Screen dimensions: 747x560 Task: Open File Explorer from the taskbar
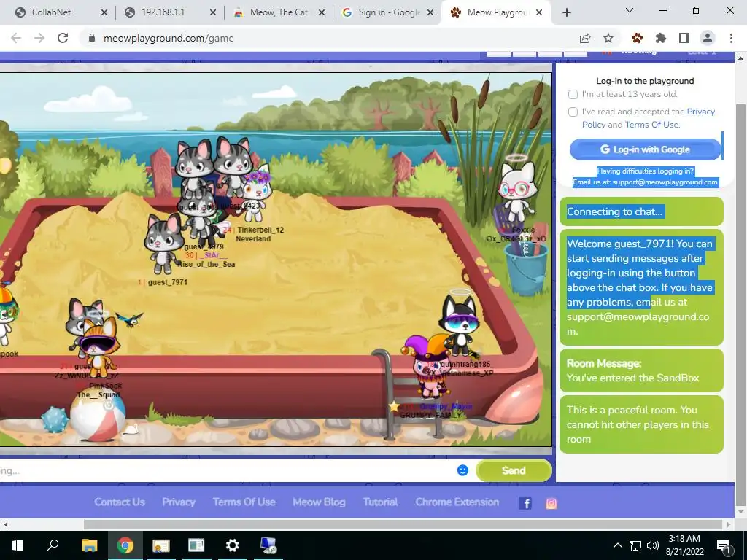coord(89,545)
